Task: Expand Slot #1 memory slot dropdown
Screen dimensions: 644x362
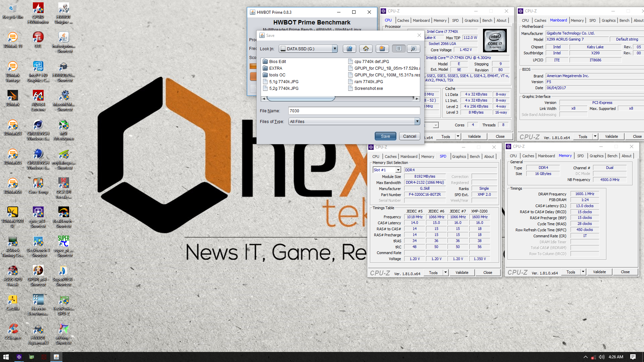Action: pyautogui.click(x=398, y=170)
